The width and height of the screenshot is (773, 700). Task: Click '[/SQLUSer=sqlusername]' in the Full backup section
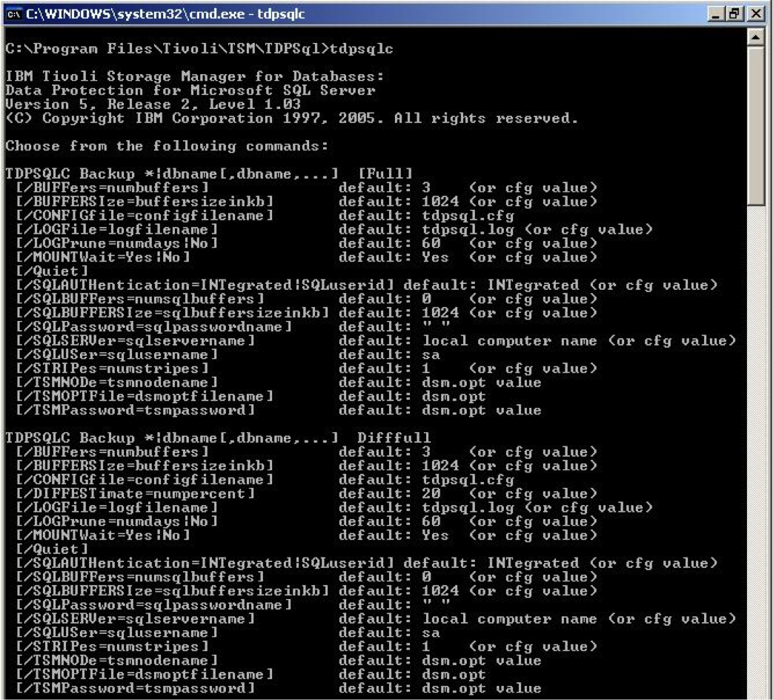point(117,354)
